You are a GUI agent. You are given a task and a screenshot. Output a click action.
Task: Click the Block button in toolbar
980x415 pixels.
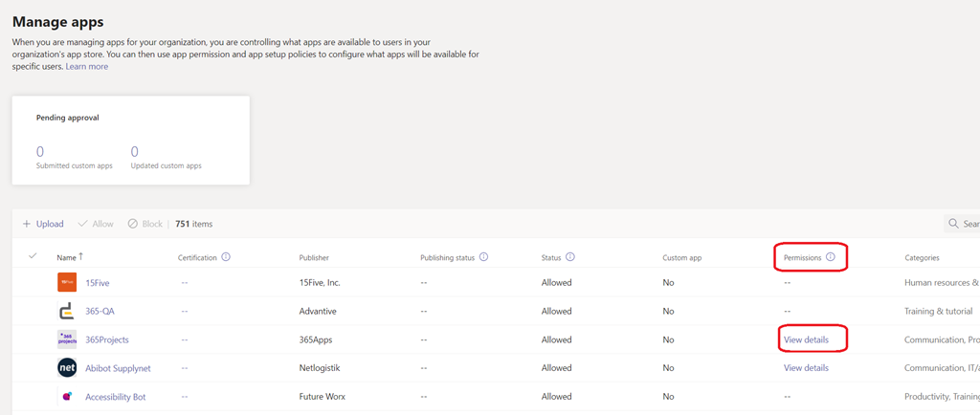(x=145, y=224)
